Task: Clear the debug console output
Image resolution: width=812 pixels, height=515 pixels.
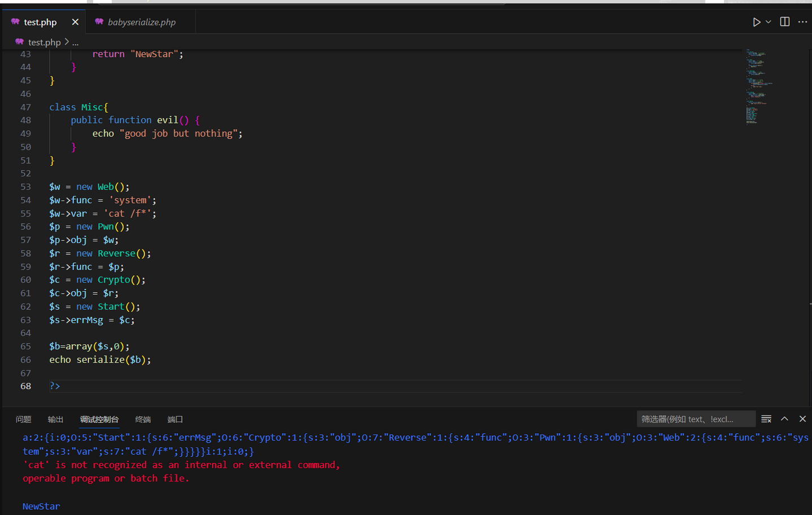Action: pos(766,419)
